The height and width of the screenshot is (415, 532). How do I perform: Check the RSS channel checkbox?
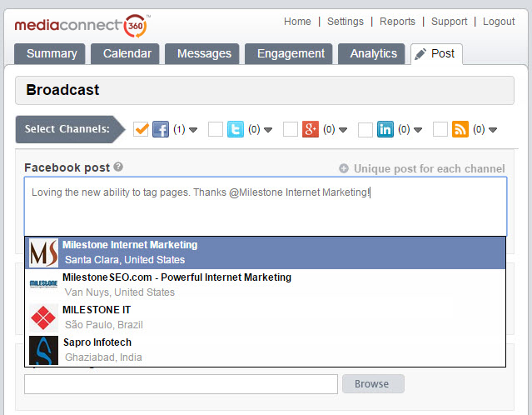(440, 129)
